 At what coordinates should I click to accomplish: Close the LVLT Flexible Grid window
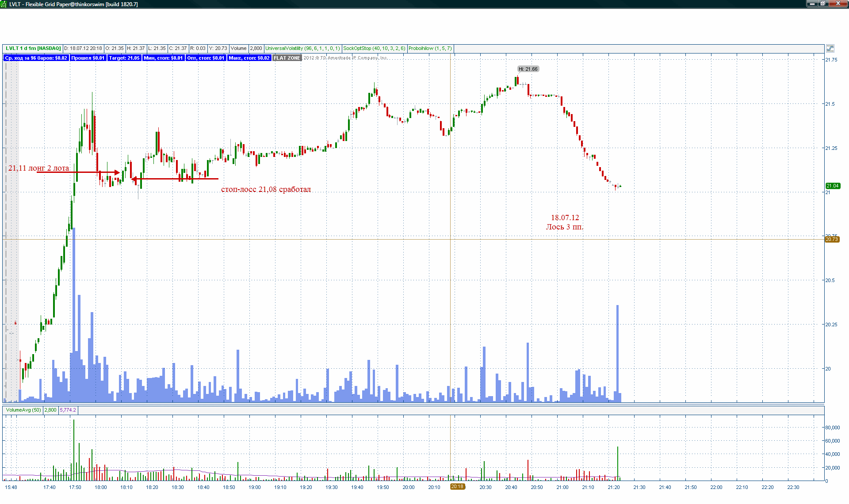(x=838, y=4)
